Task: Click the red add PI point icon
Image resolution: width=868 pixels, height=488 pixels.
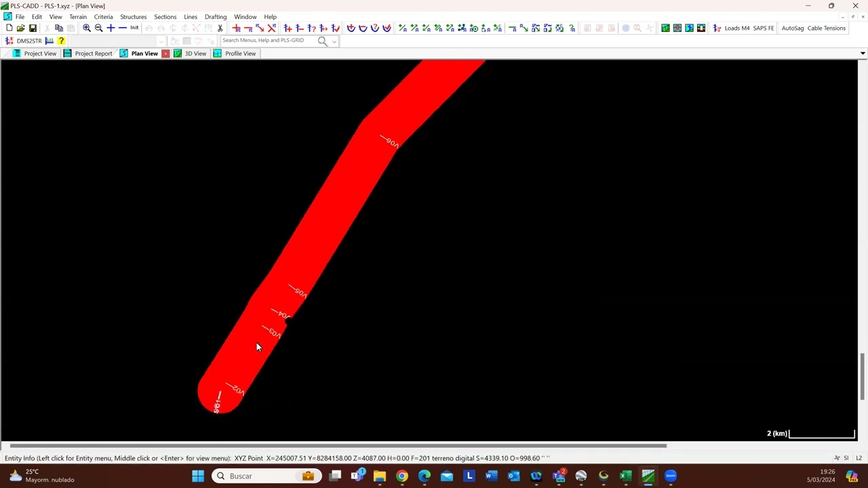Action: tap(236, 28)
